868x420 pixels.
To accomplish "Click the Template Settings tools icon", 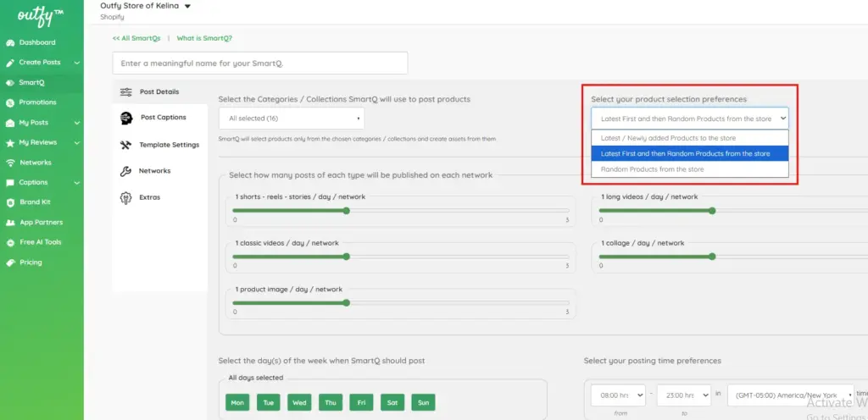I will point(125,145).
